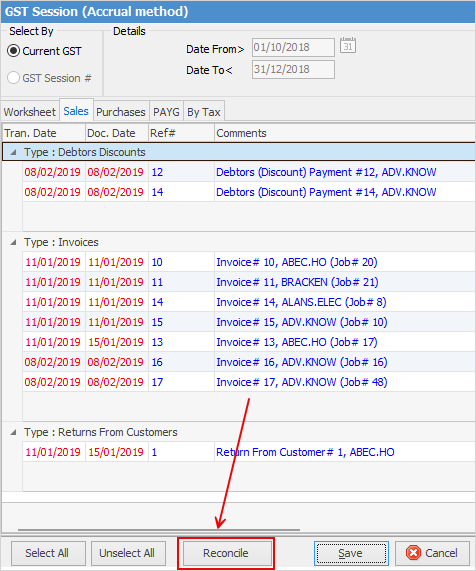Click Ref# 16 cell in Invoices

tap(181, 362)
